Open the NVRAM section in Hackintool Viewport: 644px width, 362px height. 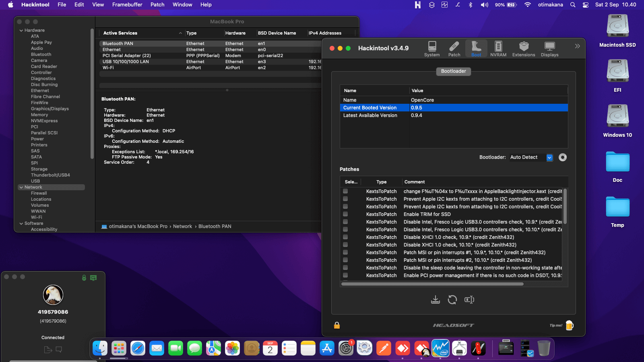coord(498,49)
